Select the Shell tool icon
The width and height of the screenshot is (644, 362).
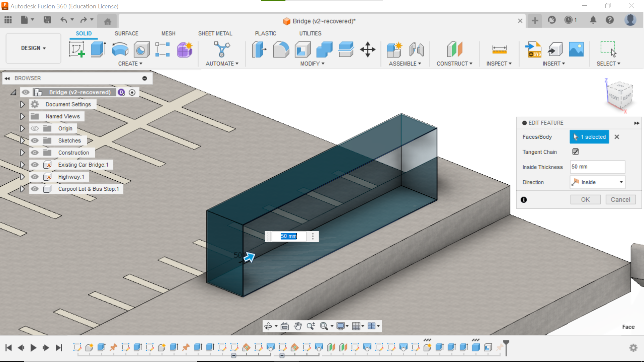click(303, 49)
